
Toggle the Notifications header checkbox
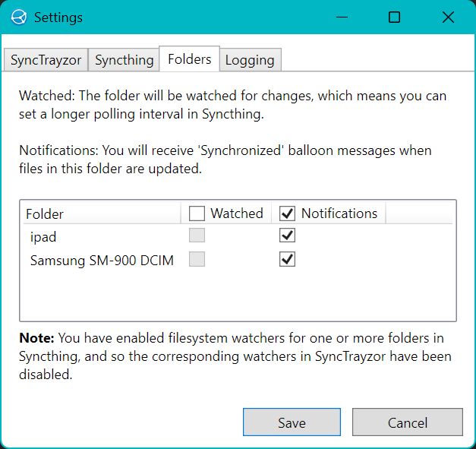pyautogui.click(x=287, y=213)
